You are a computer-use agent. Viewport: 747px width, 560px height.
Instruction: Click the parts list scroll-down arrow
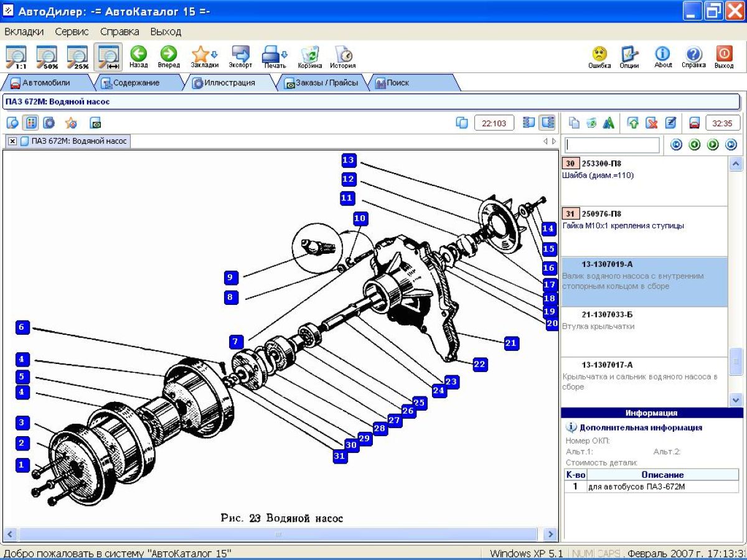[x=736, y=400]
